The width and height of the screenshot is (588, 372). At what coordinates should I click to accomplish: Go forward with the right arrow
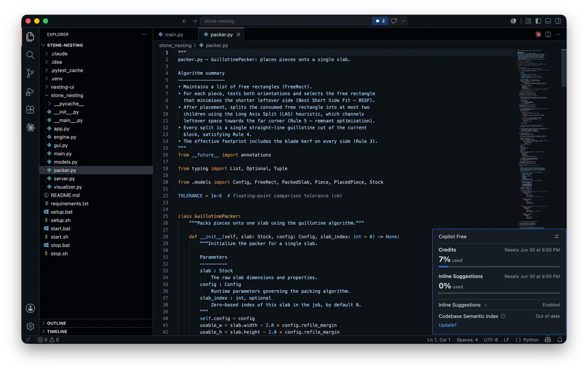click(194, 21)
